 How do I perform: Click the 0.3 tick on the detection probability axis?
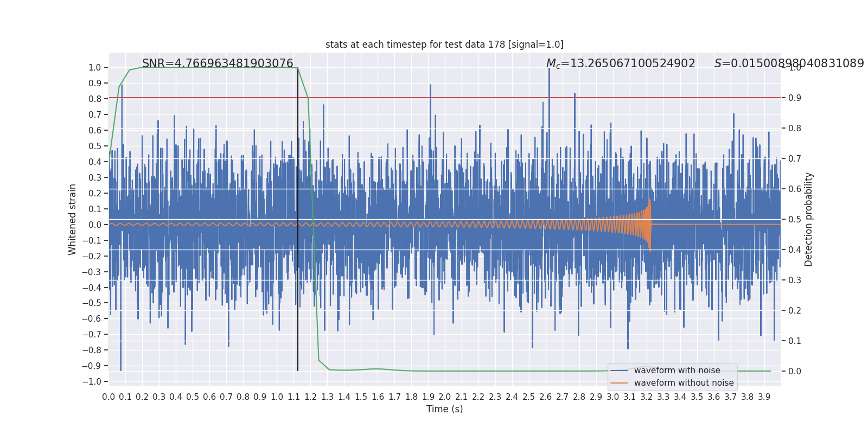[795, 280]
